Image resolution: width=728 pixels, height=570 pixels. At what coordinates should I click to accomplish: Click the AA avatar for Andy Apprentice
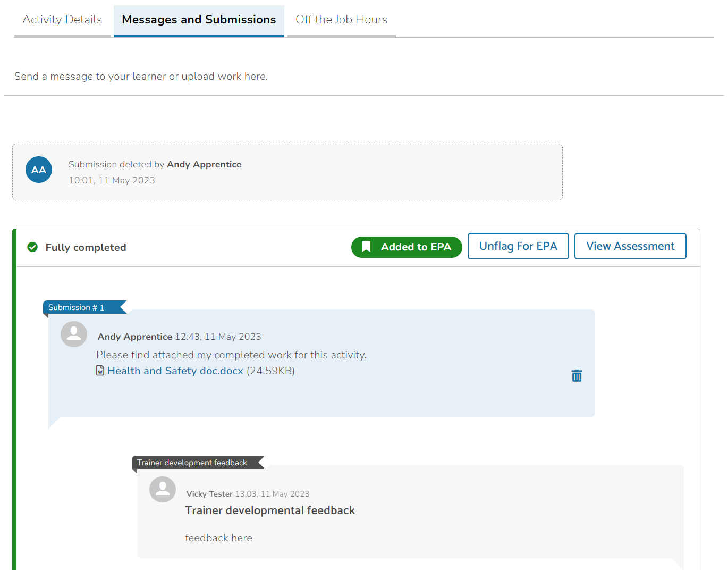tap(39, 170)
